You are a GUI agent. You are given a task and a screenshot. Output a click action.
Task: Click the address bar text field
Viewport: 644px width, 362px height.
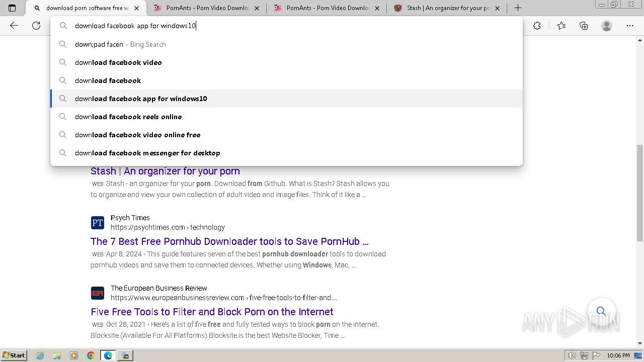(287, 26)
